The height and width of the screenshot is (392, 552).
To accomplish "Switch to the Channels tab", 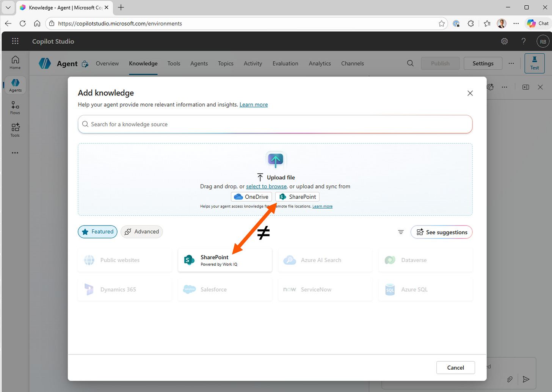I will coord(353,63).
